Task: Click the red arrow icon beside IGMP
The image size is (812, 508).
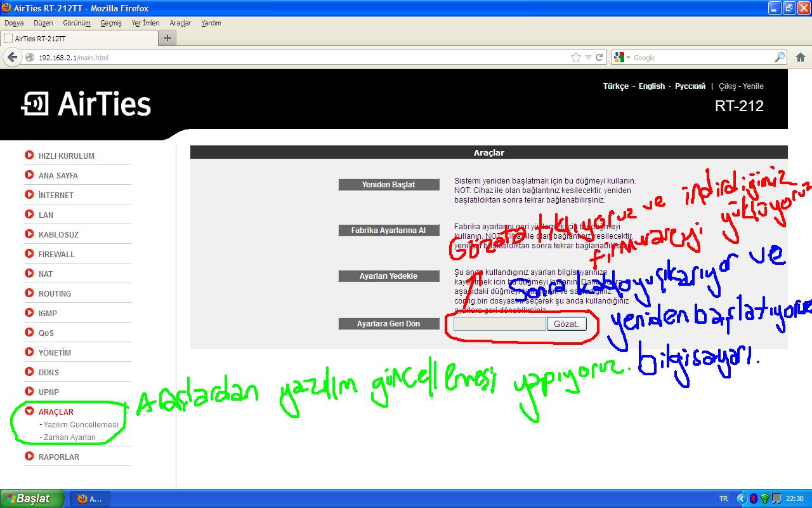Action: click(29, 312)
